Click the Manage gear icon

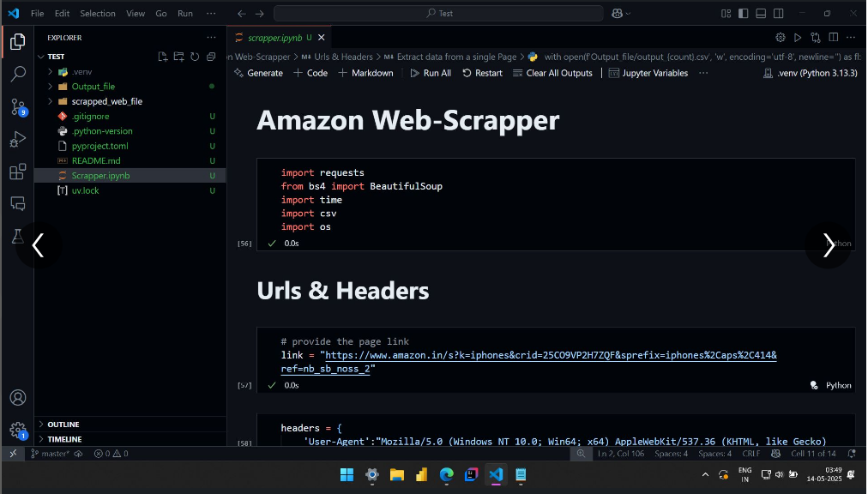tap(17, 430)
